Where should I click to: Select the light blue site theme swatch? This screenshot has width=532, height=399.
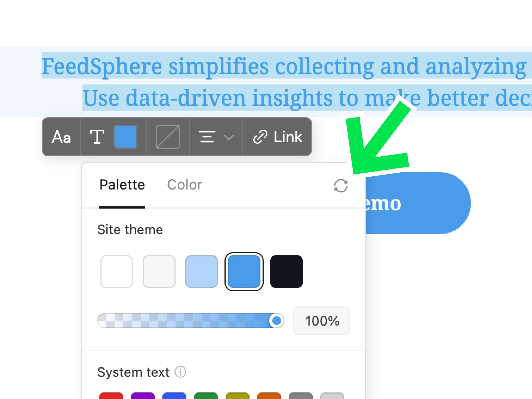coord(202,271)
